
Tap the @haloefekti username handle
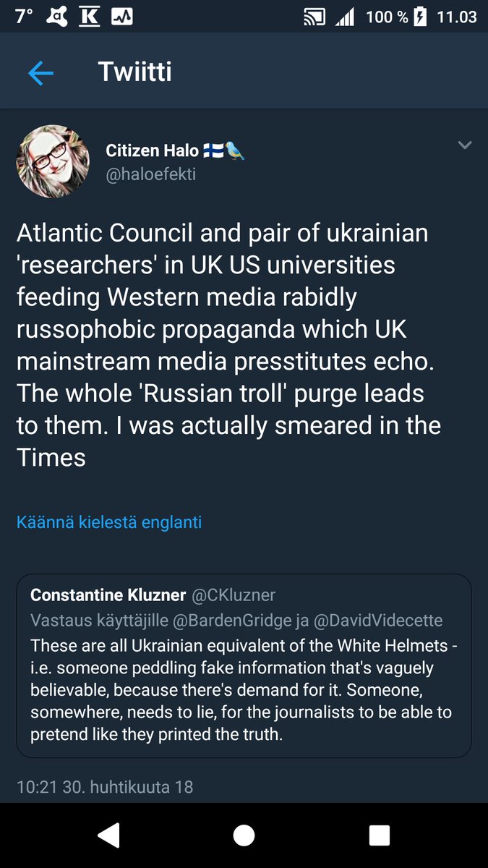(x=150, y=175)
